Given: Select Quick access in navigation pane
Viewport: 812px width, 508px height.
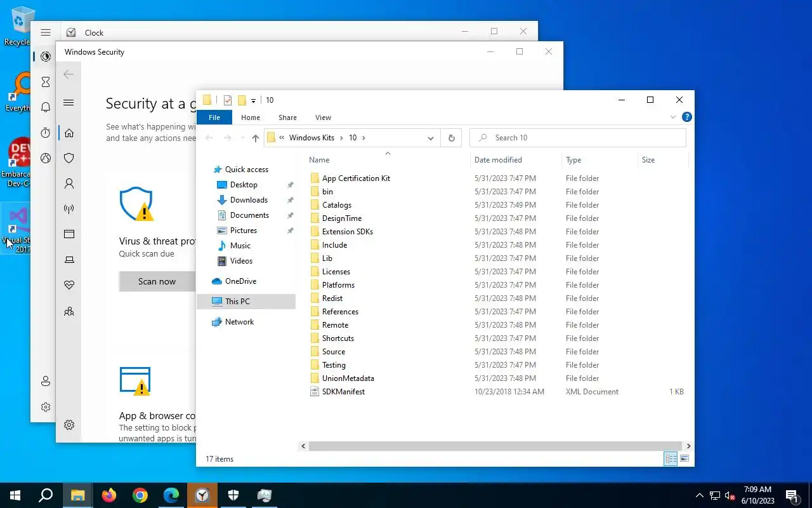Looking at the screenshot, I should [x=247, y=170].
